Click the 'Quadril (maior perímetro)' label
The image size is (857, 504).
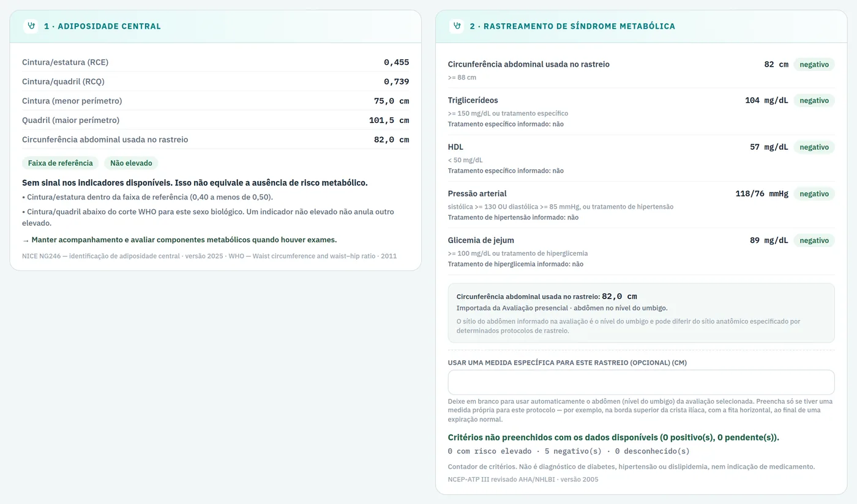point(71,120)
